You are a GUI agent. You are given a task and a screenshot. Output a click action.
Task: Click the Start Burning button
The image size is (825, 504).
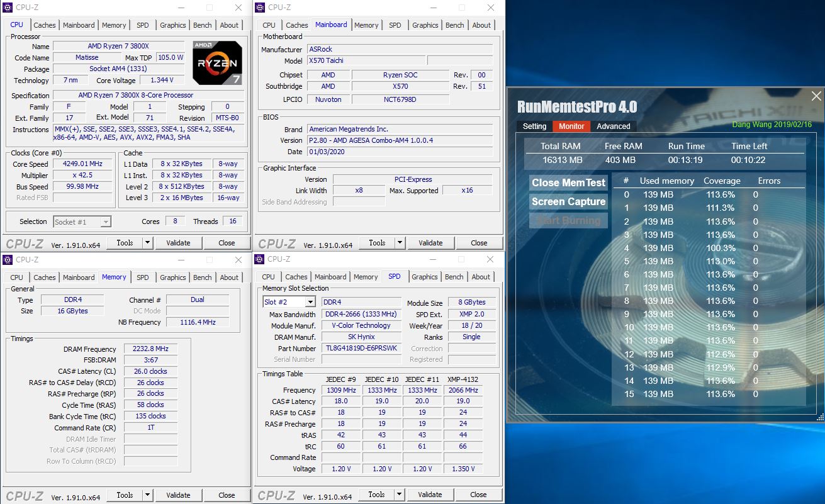pyautogui.click(x=569, y=220)
